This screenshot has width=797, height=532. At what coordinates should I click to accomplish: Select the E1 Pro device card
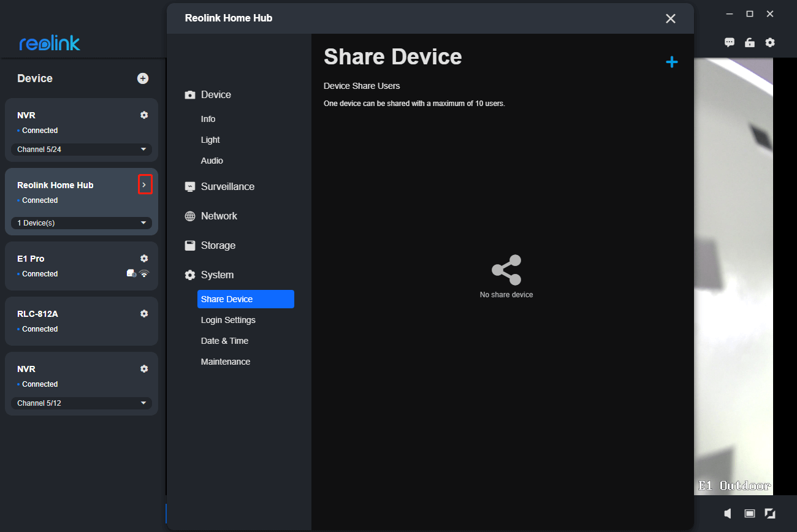(x=82, y=266)
